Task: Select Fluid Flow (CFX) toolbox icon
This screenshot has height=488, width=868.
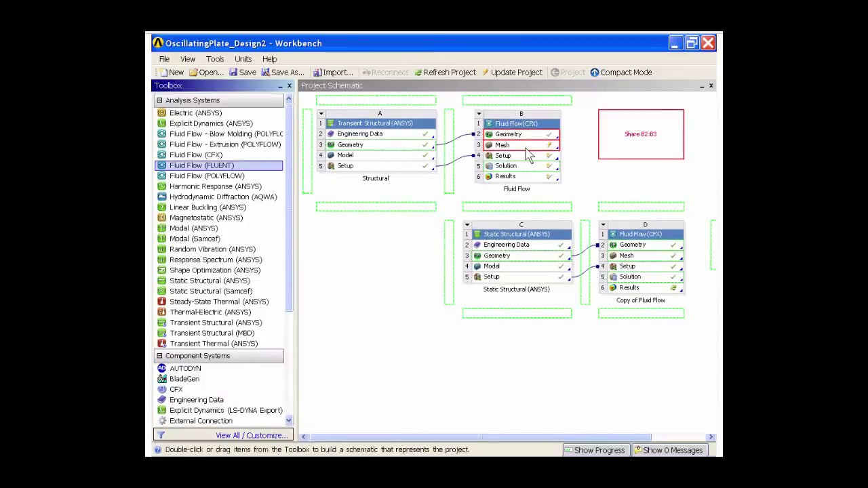Action: 161,155
